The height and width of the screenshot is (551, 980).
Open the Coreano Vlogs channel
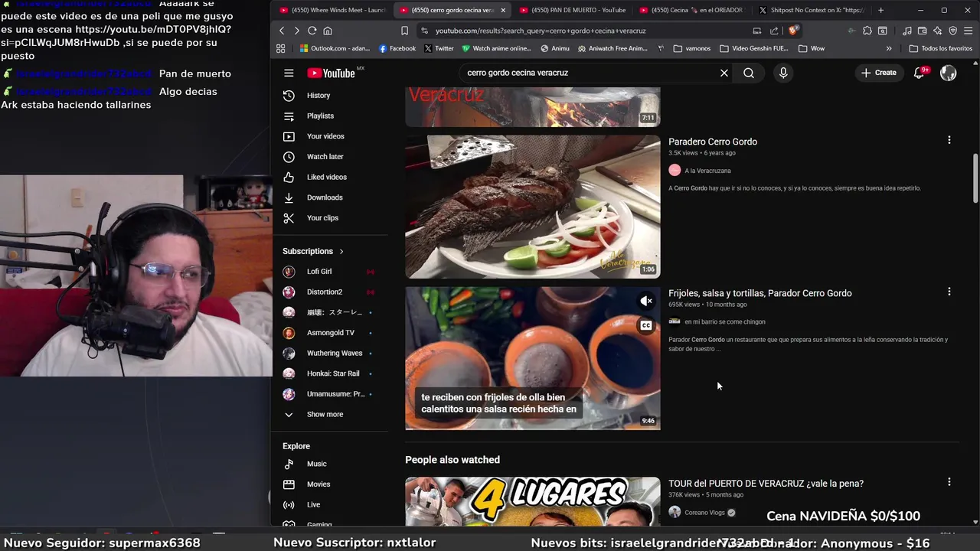pos(704,513)
